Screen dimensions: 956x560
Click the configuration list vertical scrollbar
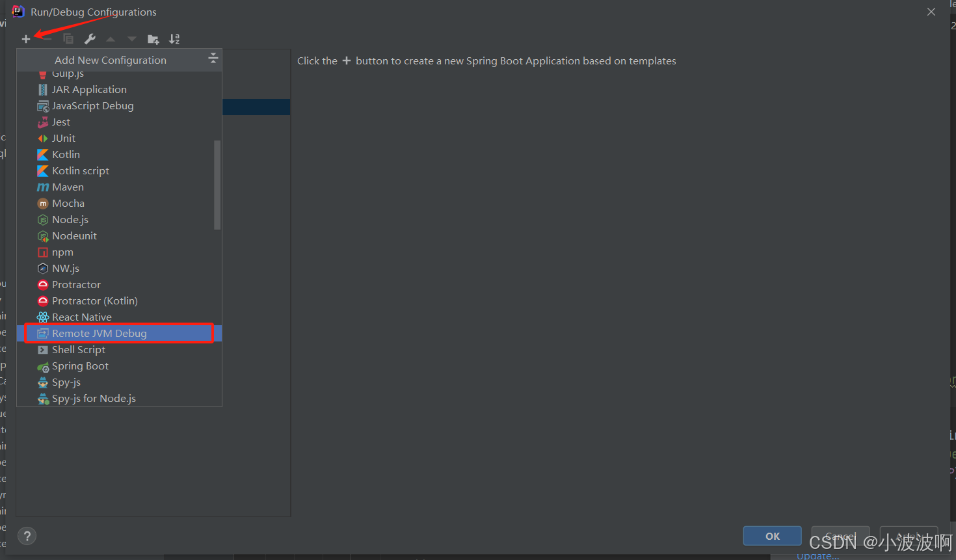(217, 185)
